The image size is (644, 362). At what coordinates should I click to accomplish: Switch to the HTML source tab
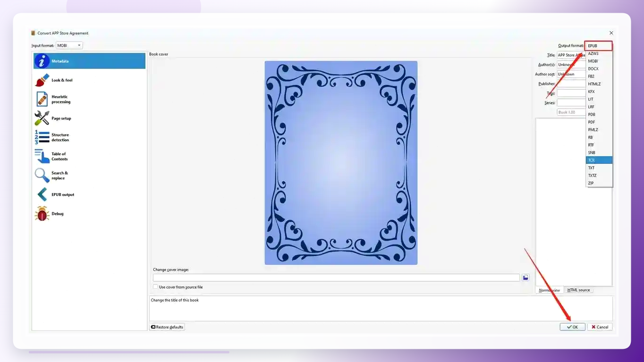click(x=578, y=290)
